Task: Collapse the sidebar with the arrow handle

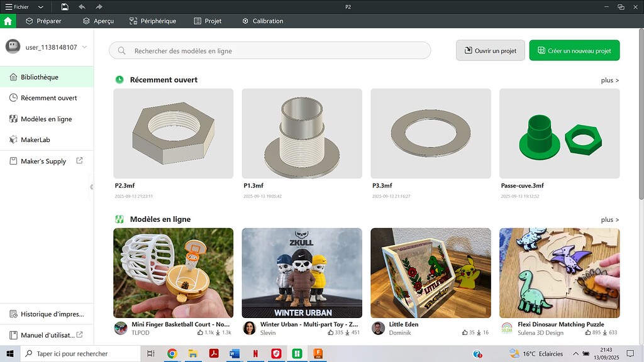Action: tap(91, 187)
